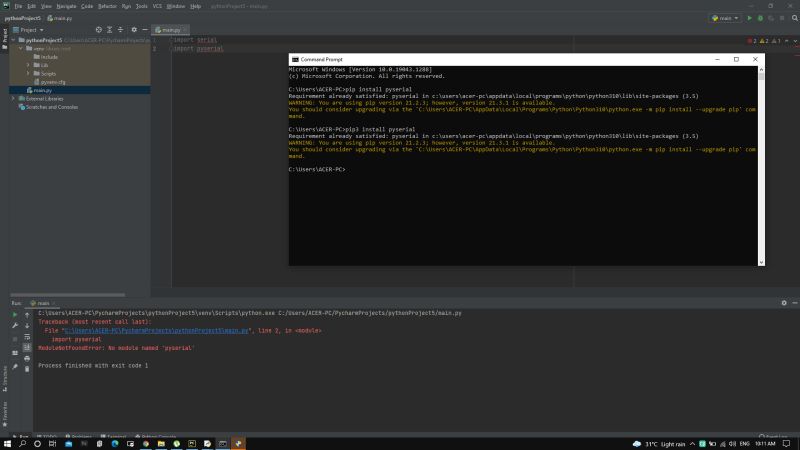800x450 pixels.
Task: Toggle the Favorites side tab
Action: [x=5, y=414]
